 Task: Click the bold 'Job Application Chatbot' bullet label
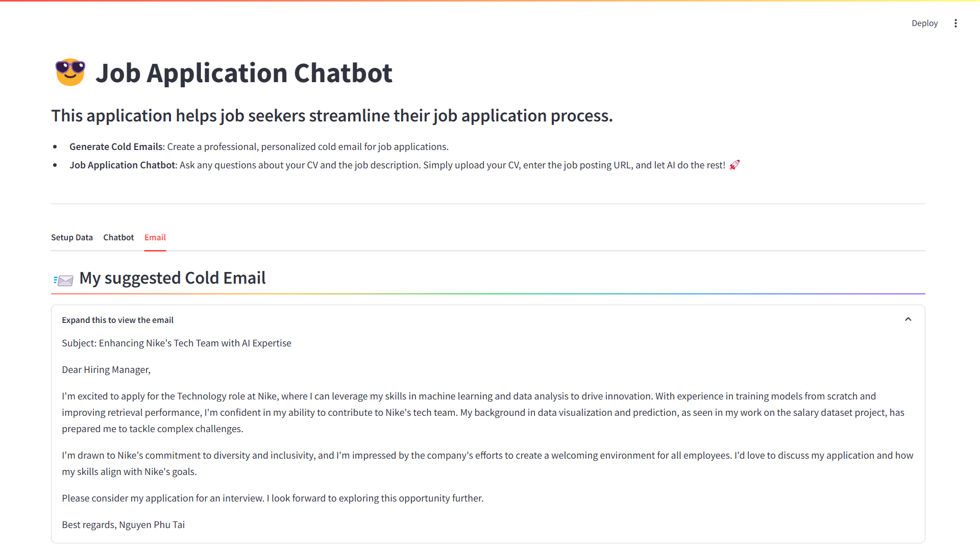[x=122, y=165]
